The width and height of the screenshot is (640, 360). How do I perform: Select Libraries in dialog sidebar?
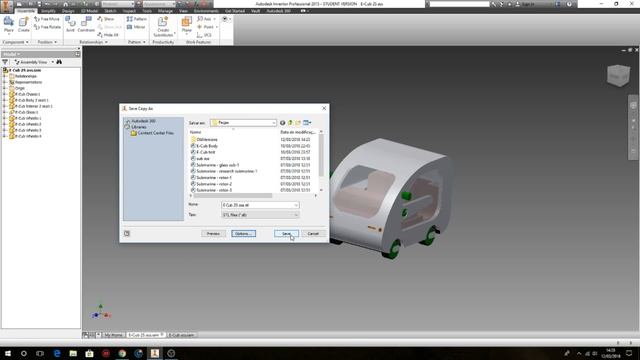pos(138,127)
